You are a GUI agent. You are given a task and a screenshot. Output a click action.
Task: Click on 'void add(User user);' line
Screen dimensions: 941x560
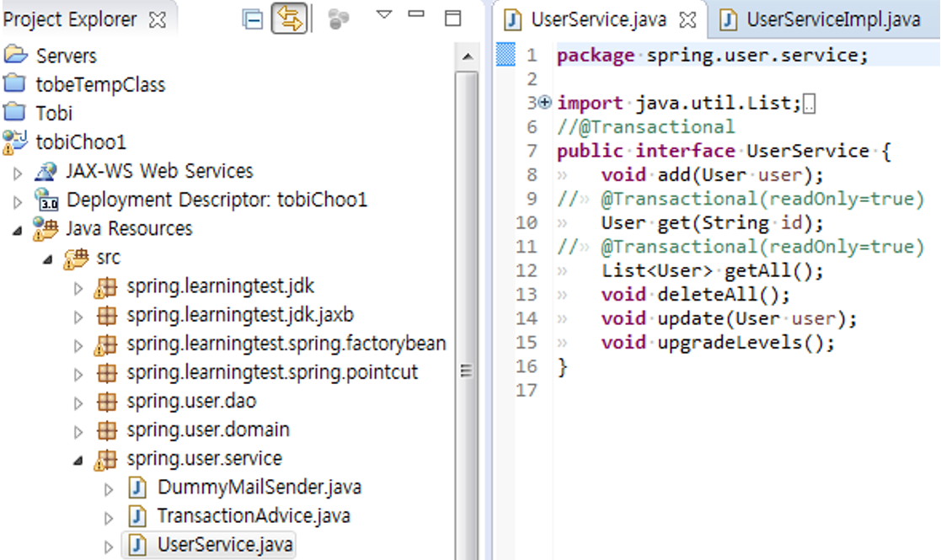[x=713, y=175]
